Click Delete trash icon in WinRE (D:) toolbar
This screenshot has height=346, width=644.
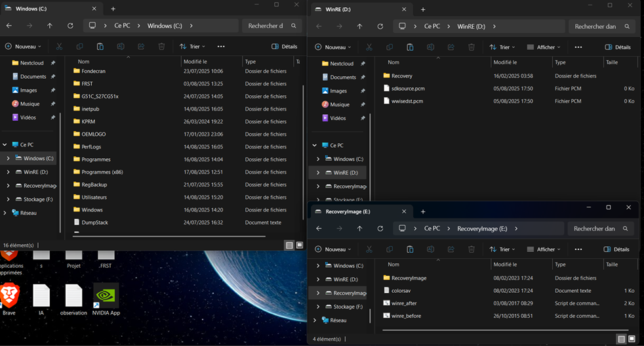[471, 47]
